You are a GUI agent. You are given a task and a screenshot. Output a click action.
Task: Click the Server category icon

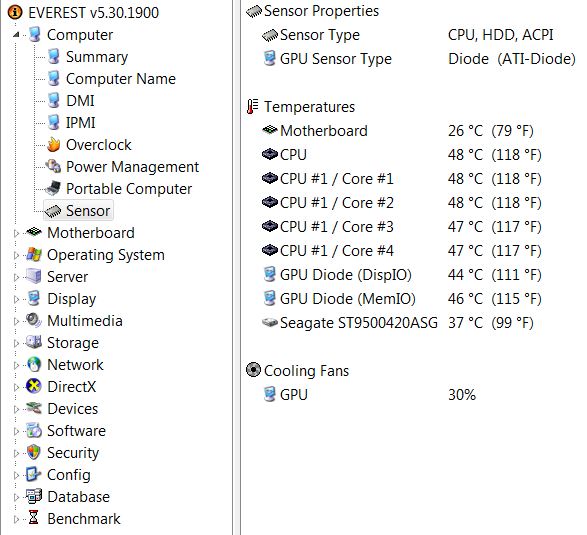pyautogui.click(x=34, y=277)
